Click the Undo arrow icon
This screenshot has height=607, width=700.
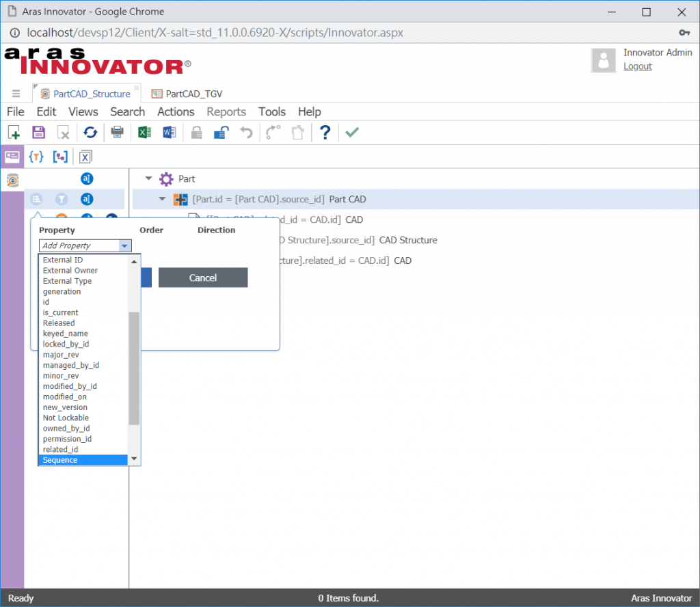(x=246, y=133)
